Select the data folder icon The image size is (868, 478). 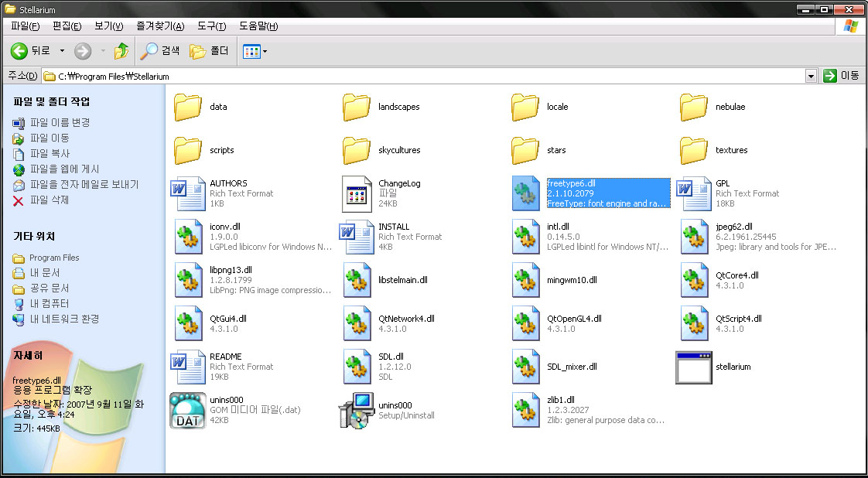(188, 107)
